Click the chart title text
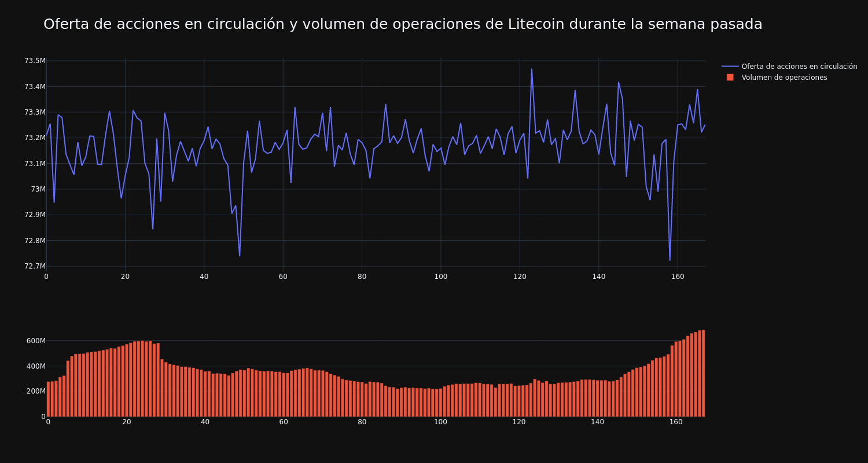The image size is (868, 463). point(403,24)
